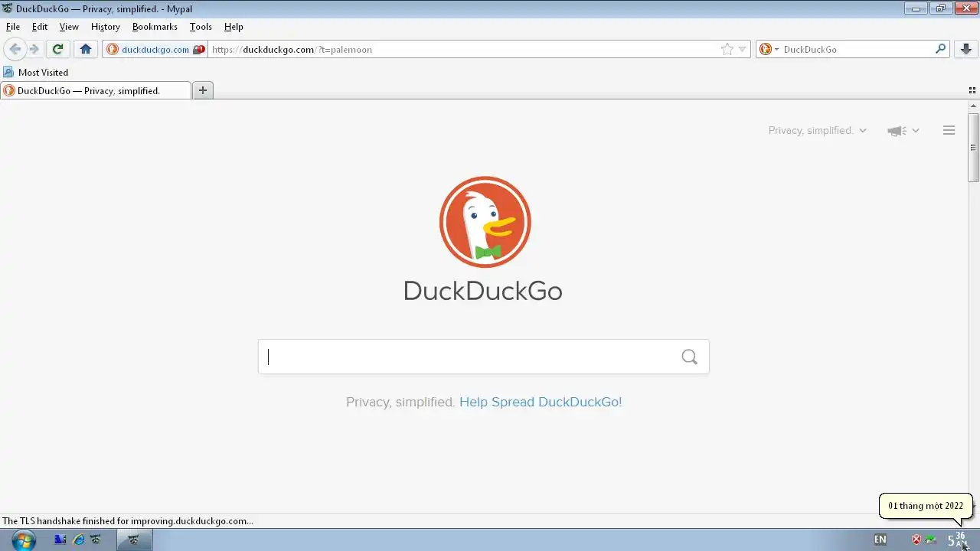Click the DuckDuckGo wordmark text
The height and width of the screenshot is (551, 980).
tap(483, 291)
